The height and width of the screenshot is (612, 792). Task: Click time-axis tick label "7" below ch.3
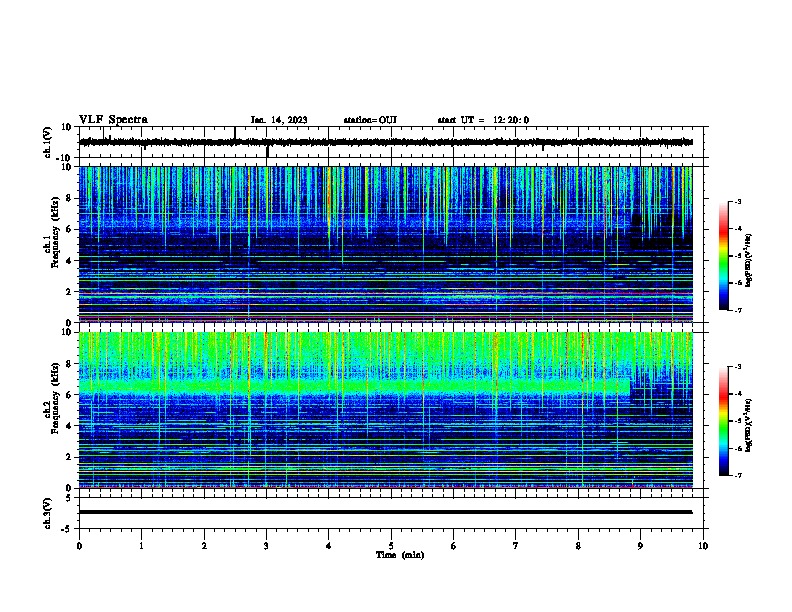click(x=516, y=546)
